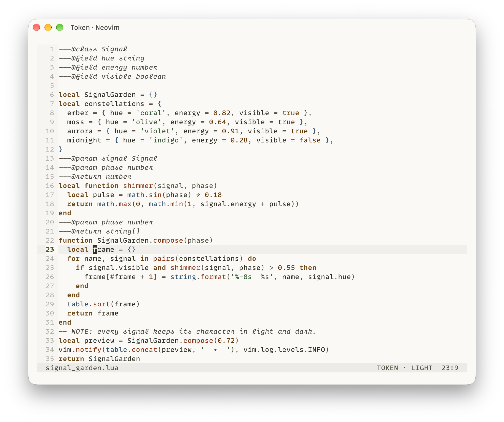Click 'compose' method name on line 22
This screenshot has width=504, height=422.
pyautogui.click(x=168, y=240)
